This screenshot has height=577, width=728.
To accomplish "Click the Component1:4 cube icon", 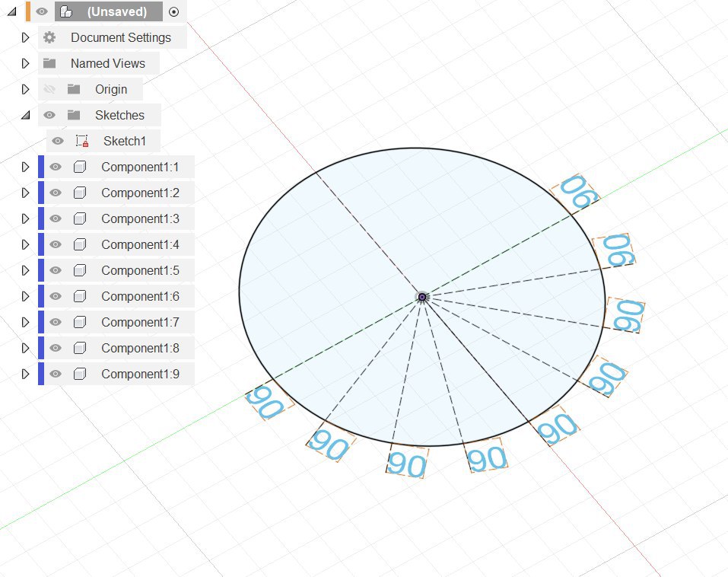I will pyautogui.click(x=80, y=244).
